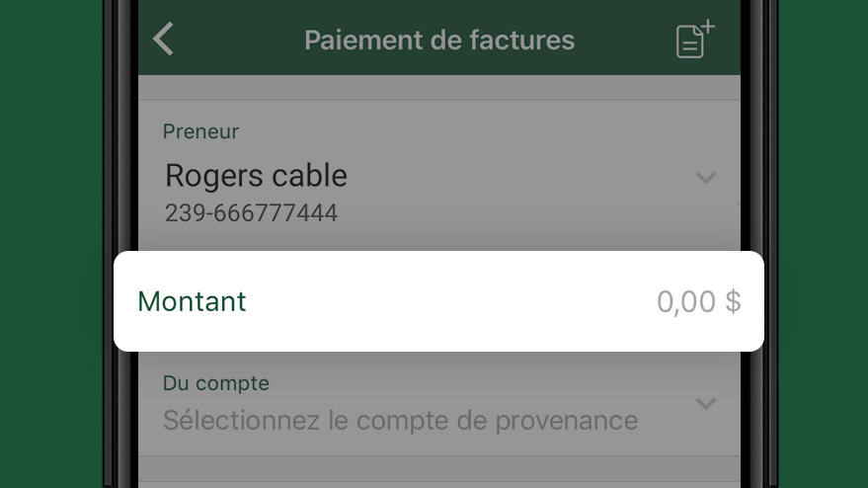
Task: Click the 0,00 $ amount field
Action: (698, 302)
